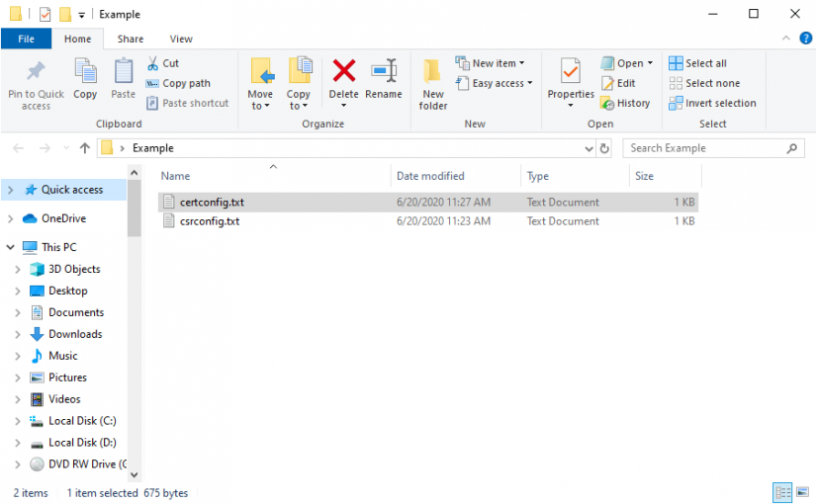This screenshot has width=816, height=504.
Task: Click the Search Example input field
Action: (x=704, y=148)
